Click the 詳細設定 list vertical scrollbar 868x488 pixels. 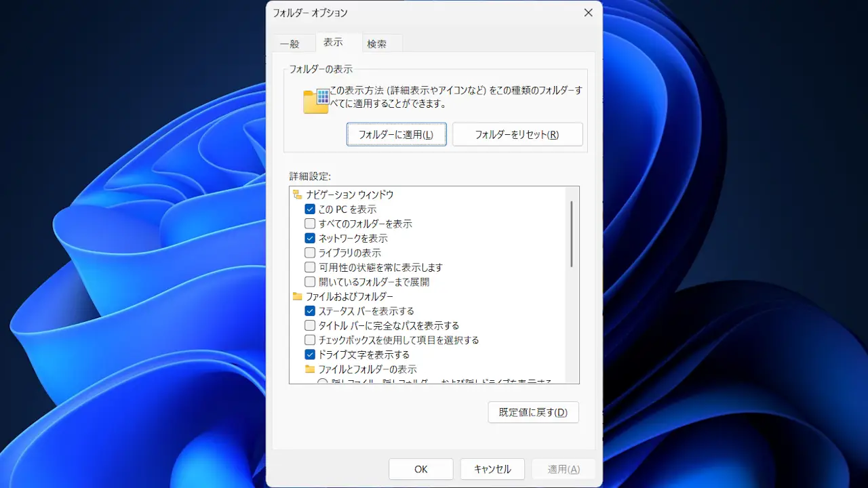(572, 234)
